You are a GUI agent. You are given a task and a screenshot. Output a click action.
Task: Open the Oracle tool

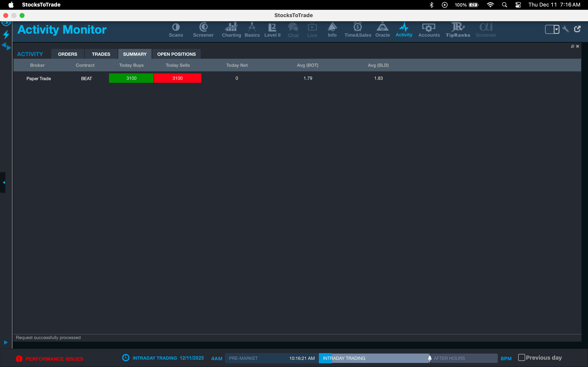[382, 30]
